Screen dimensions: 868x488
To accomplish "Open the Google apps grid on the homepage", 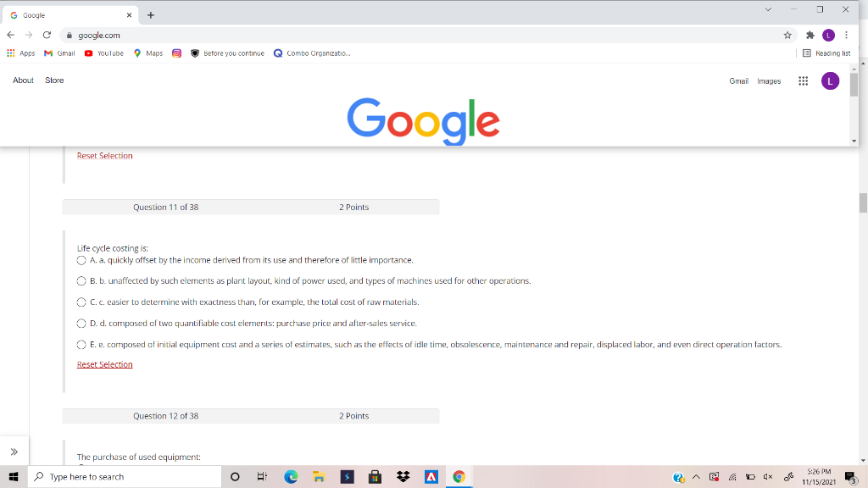I will (x=803, y=80).
